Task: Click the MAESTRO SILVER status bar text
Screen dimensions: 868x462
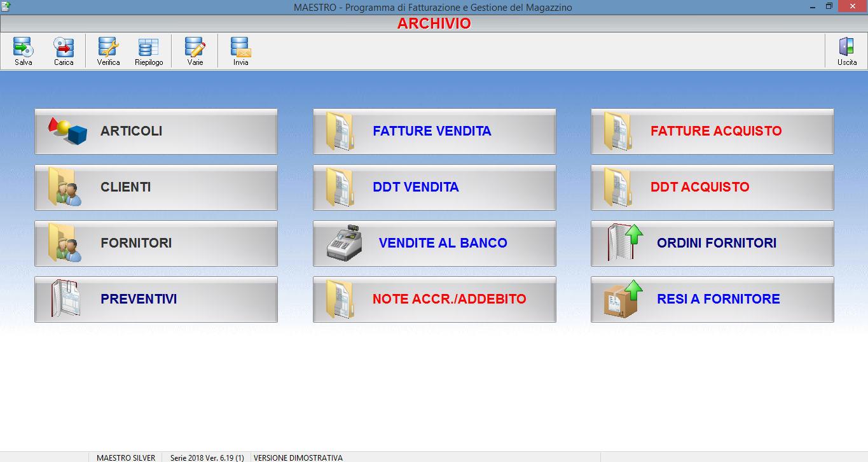Action: [x=126, y=458]
